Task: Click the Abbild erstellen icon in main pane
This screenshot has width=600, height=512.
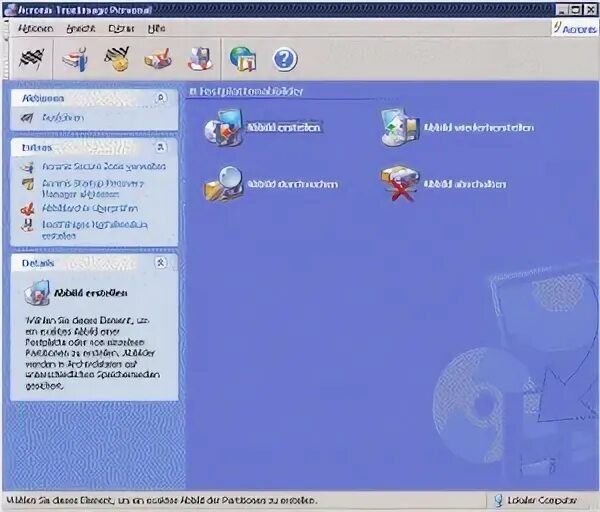Action: 224,127
